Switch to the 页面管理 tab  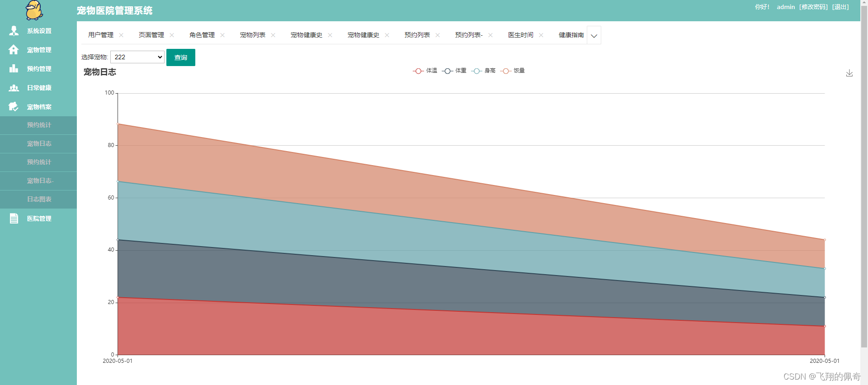pos(151,35)
